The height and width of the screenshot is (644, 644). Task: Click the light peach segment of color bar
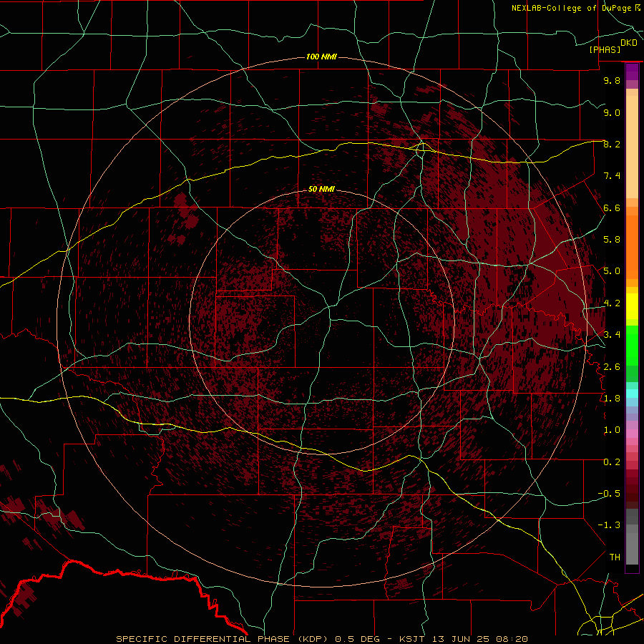632,147
